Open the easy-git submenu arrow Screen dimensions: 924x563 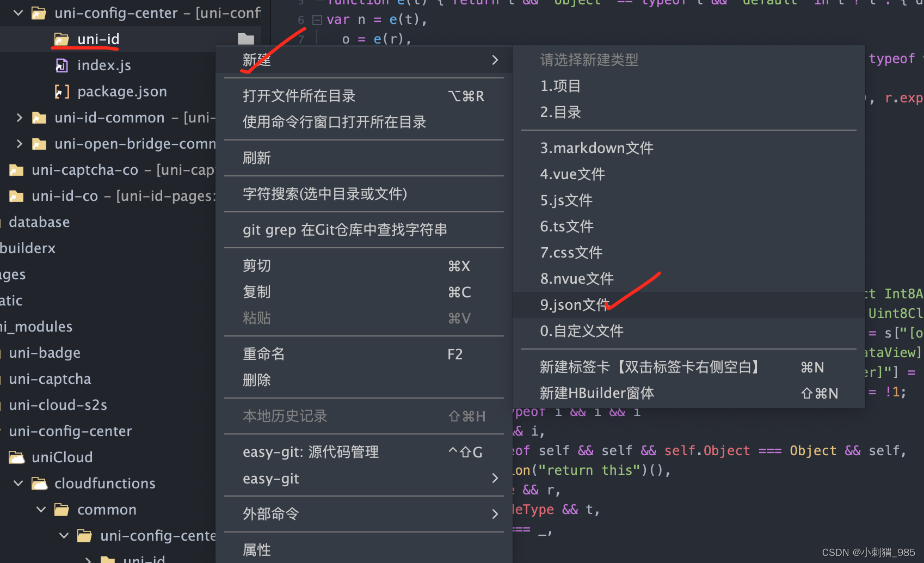click(x=495, y=479)
